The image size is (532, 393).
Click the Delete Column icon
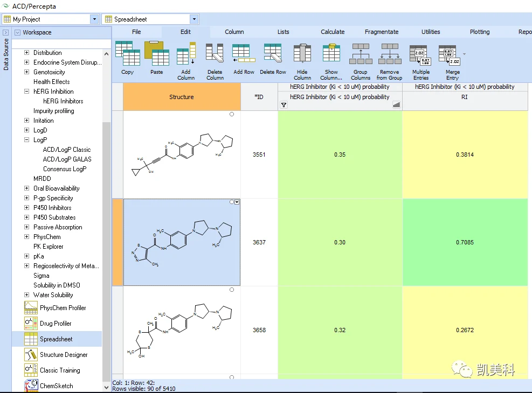[x=215, y=53]
